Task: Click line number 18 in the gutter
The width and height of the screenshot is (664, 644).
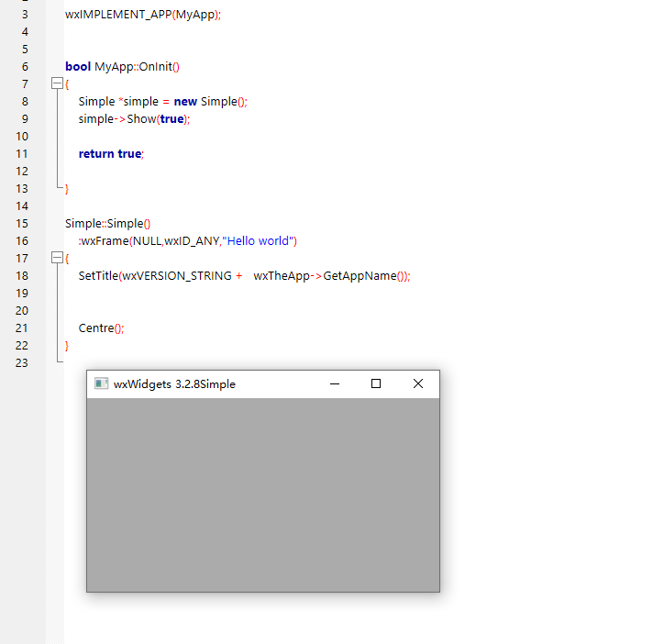Action: [22, 276]
